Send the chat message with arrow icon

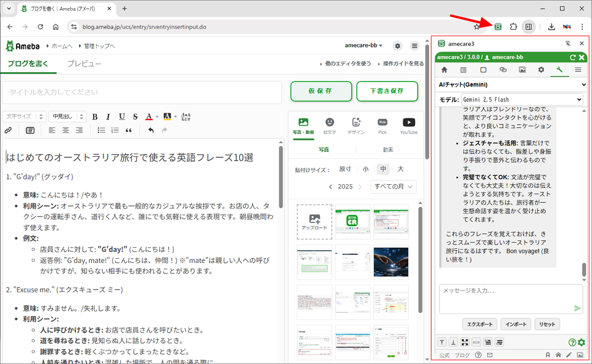click(577, 309)
